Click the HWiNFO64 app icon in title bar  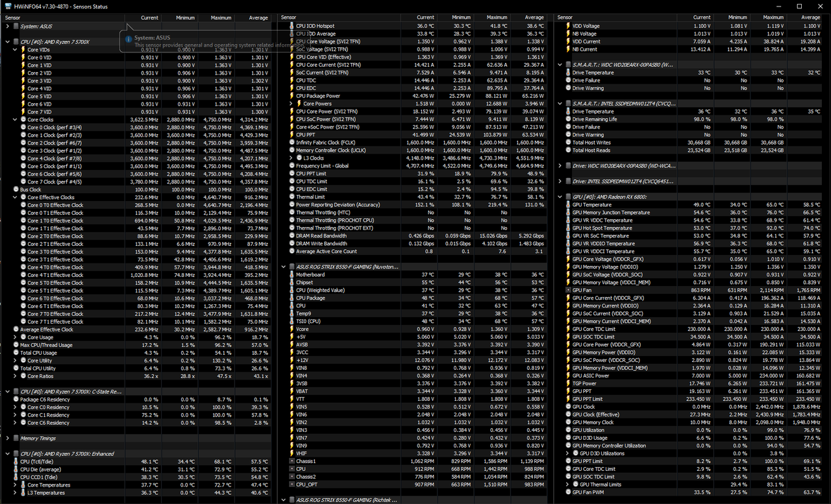pyautogui.click(x=7, y=6)
